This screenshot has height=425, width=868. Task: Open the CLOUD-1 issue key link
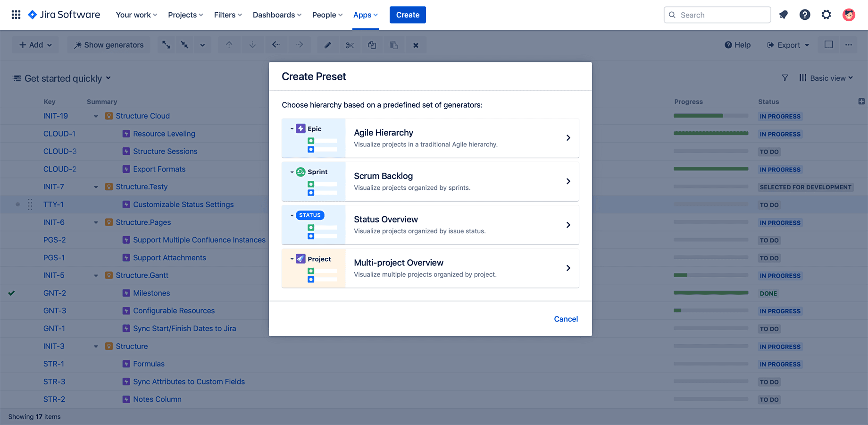59,134
